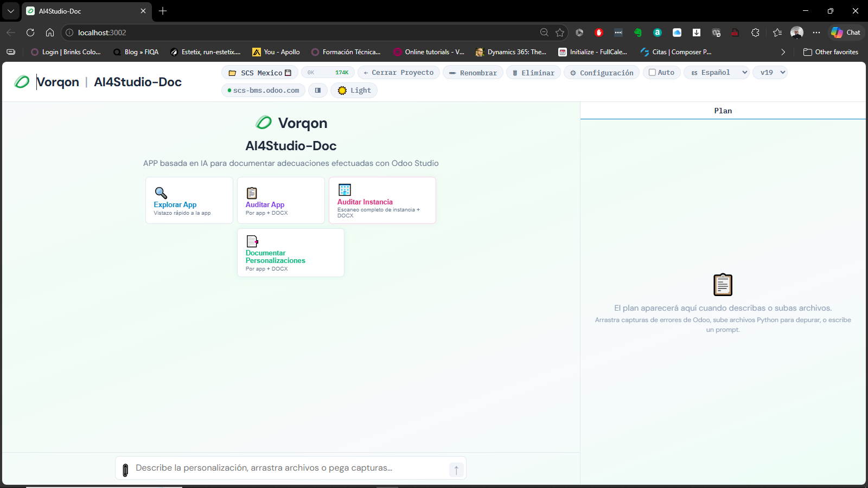
Task: Toggle the side panel layout icon
Action: (318, 91)
